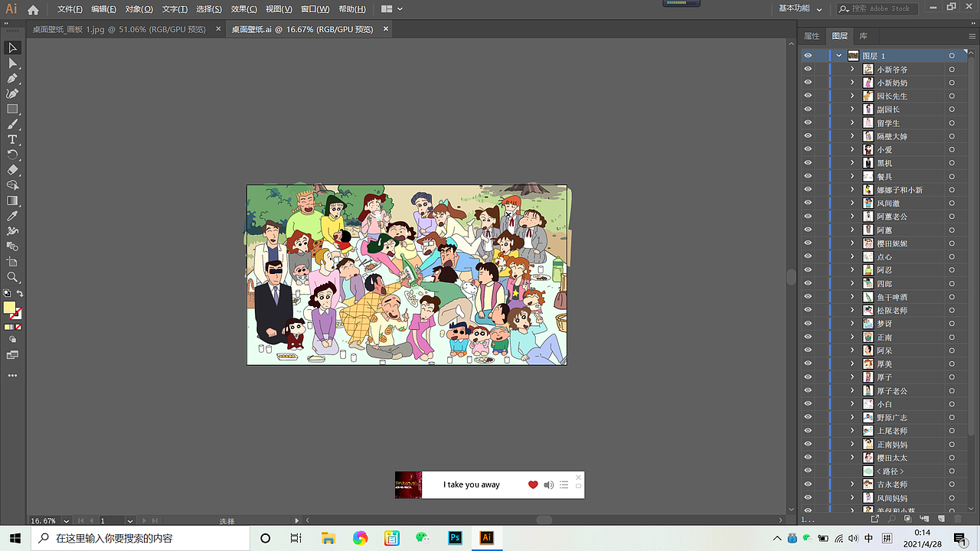Expand the 黑机 sublayer
Screen dimensions: 980x551
click(x=852, y=163)
